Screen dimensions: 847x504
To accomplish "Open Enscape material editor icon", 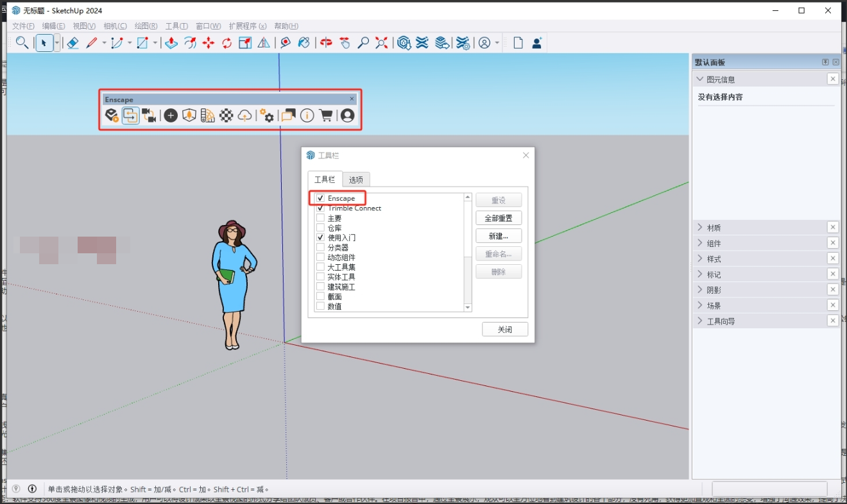I will (207, 115).
